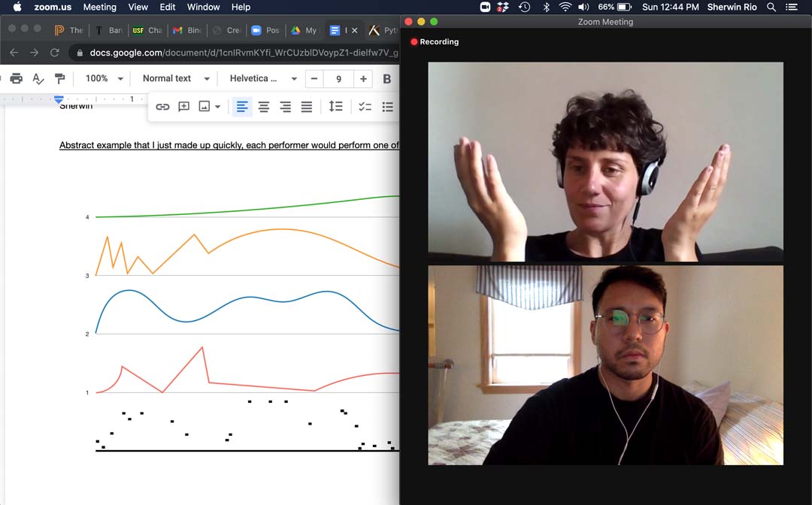Open Spotlight search
The height and width of the screenshot is (505, 812).
(x=771, y=8)
